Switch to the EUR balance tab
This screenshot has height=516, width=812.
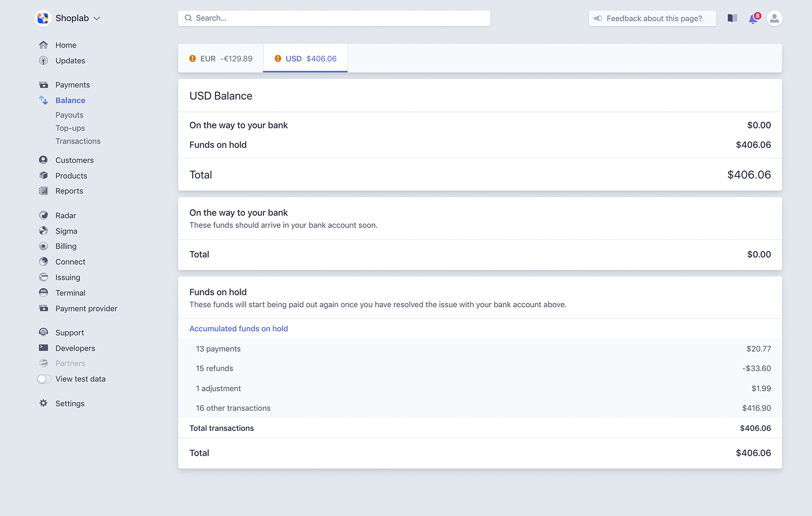click(221, 58)
